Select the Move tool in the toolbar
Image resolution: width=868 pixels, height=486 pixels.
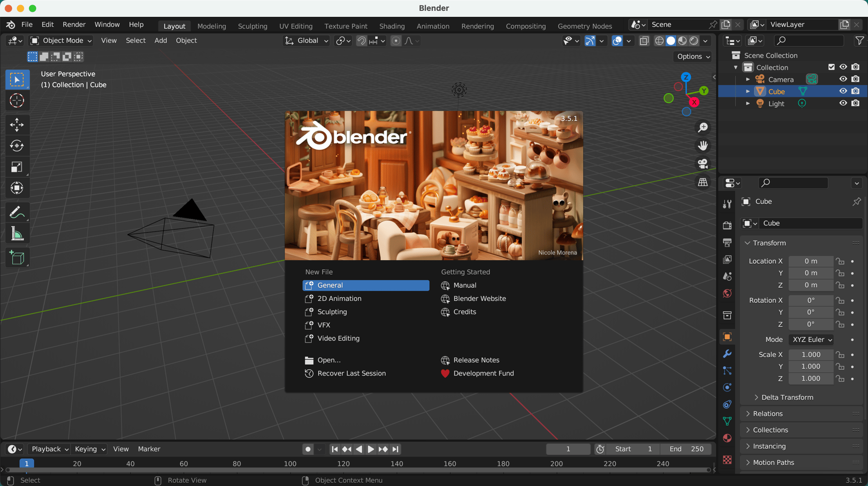click(17, 124)
